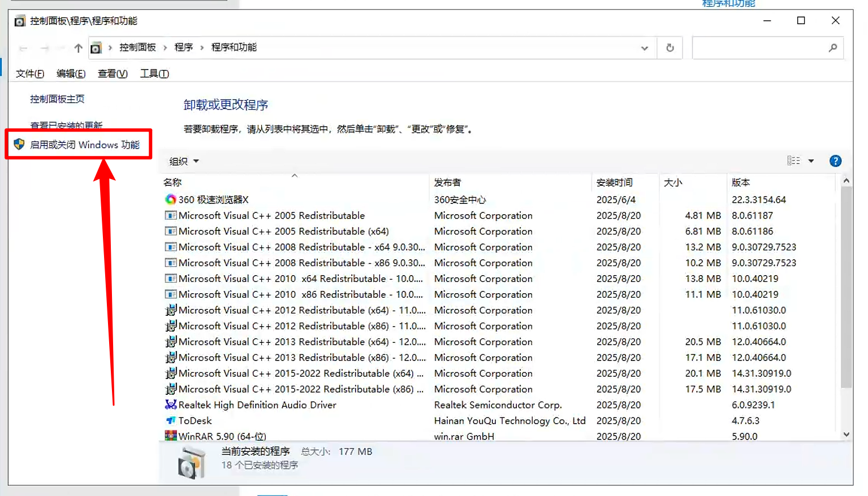Click icon of Visual C++ 2012 Redistributable (x64)
Image resolution: width=868 pixels, height=496 pixels.
tap(170, 310)
